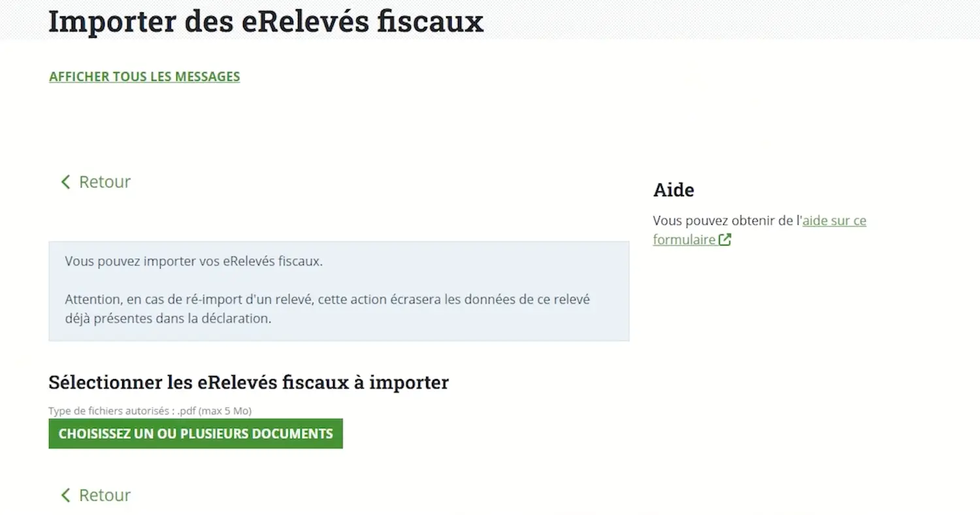The width and height of the screenshot is (980, 515).
Task: Click the external link icon beside formulaire
Action: (725, 240)
